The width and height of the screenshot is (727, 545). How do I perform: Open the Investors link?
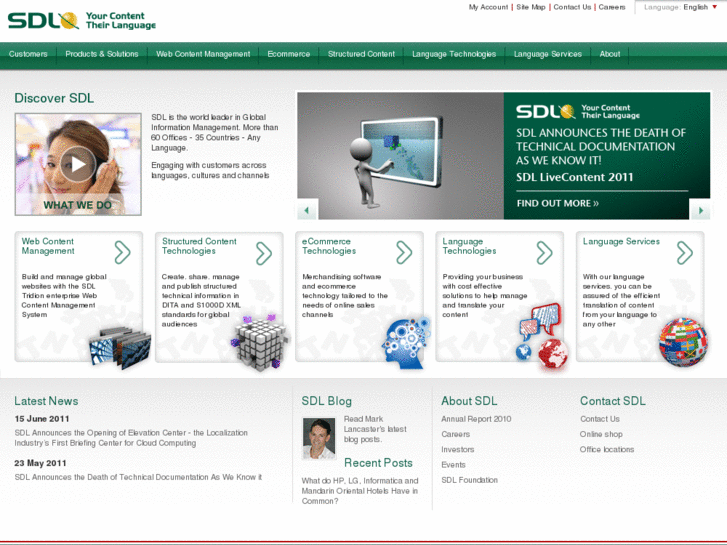(x=457, y=449)
